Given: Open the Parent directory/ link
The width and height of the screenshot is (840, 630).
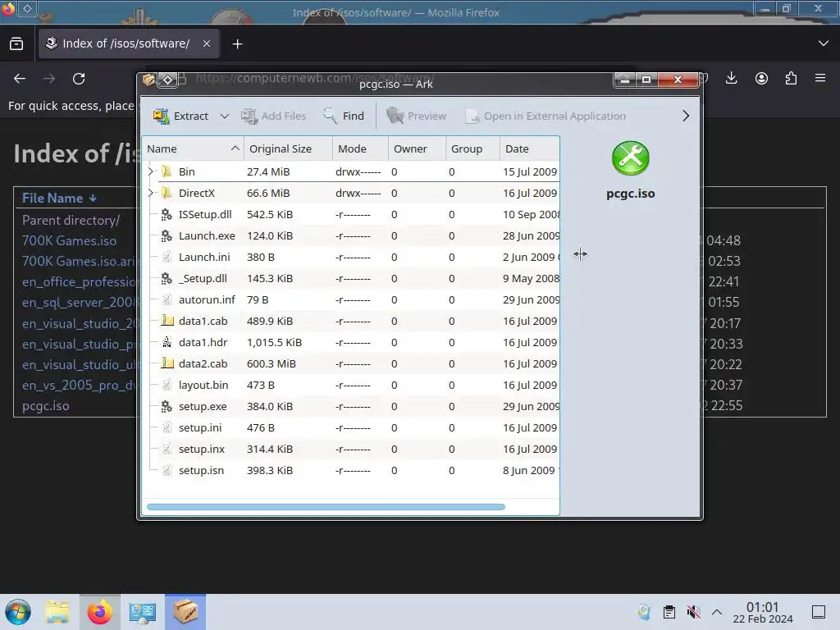Looking at the screenshot, I should [x=71, y=220].
